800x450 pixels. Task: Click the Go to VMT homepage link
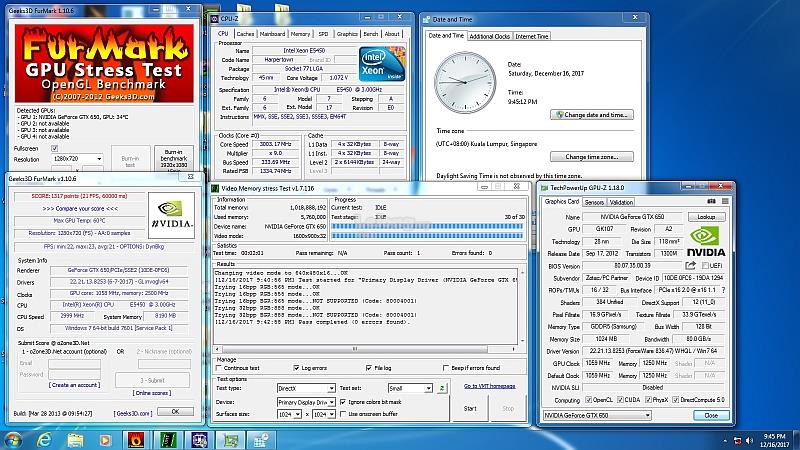click(x=489, y=386)
